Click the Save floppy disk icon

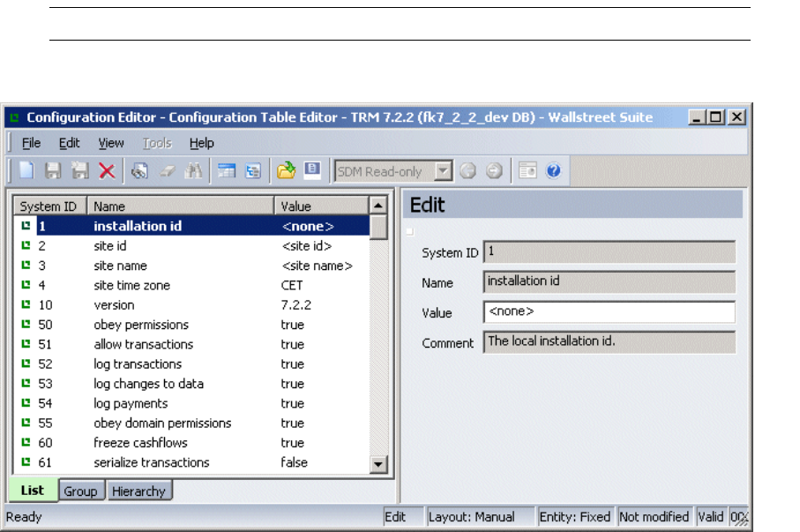(x=53, y=170)
